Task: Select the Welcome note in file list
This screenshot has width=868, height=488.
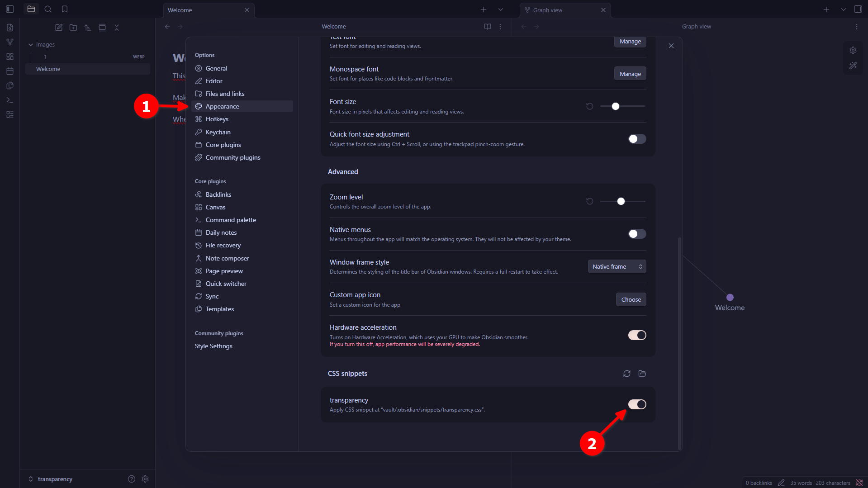Action: 48,69
